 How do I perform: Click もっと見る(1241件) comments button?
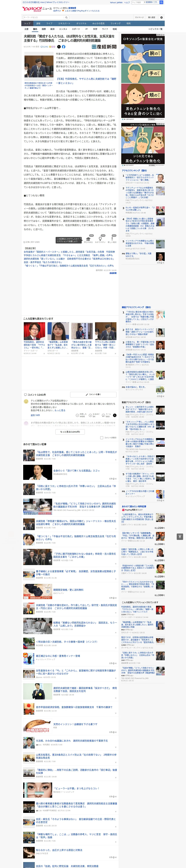click(x=70, y=432)
